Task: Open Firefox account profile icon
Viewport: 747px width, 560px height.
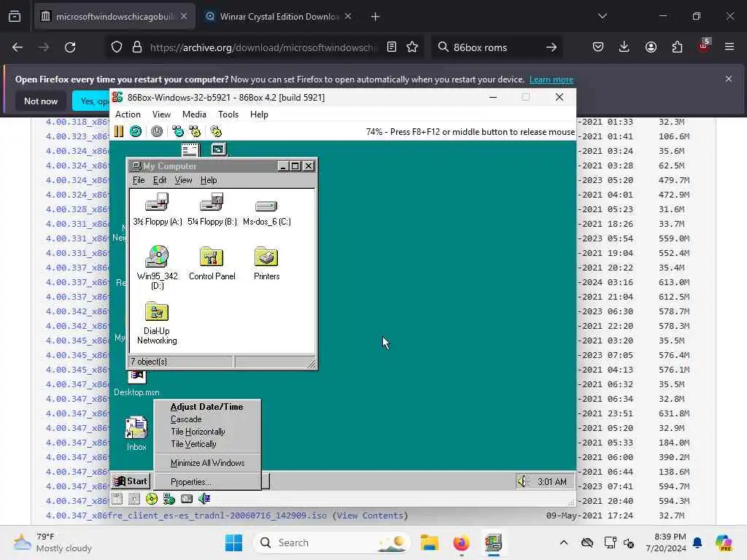Action: 651,47
